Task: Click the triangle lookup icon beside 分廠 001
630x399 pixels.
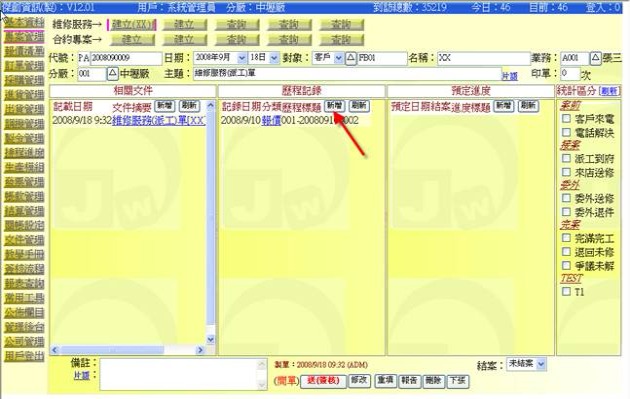Action: (x=112, y=74)
